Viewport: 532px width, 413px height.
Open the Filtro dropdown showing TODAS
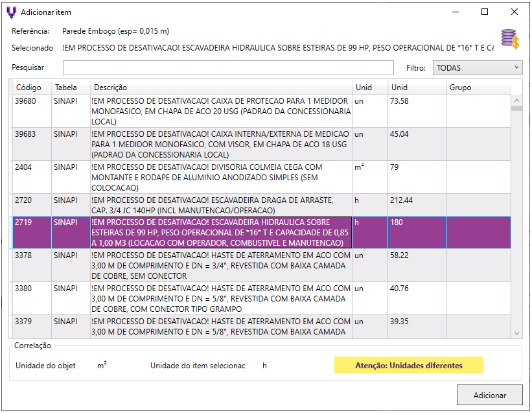pos(478,67)
